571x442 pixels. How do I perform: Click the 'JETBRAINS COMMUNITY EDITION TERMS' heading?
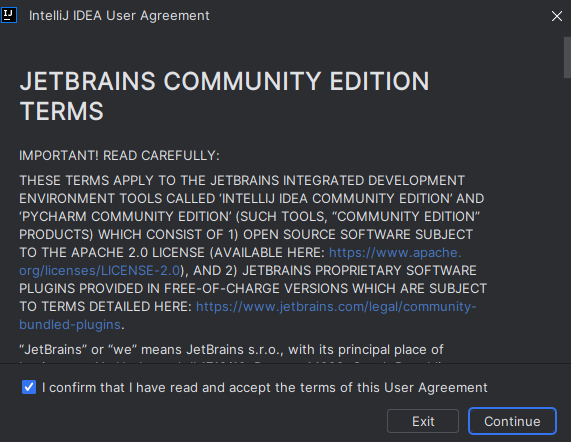pyautogui.click(x=224, y=96)
